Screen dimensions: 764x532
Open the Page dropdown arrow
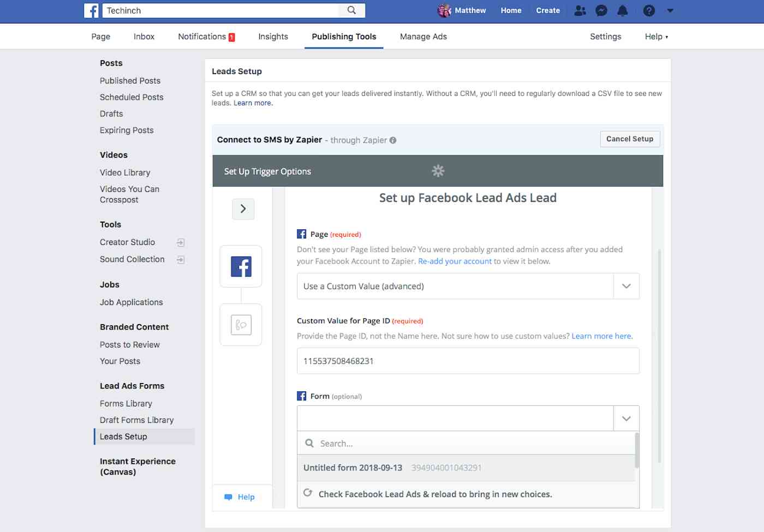tap(626, 286)
